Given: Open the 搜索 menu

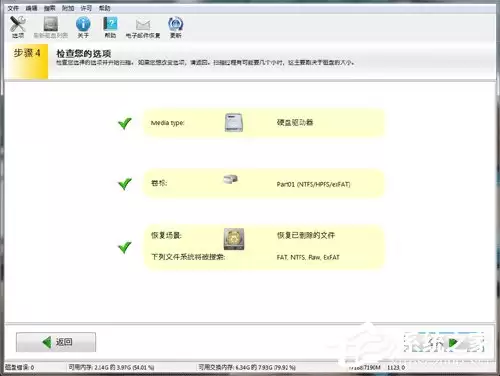Looking at the screenshot, I should [50, 8].
